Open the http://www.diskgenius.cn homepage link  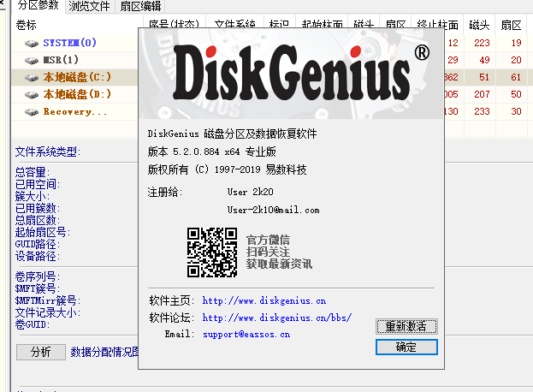click(x=264, y=300)
